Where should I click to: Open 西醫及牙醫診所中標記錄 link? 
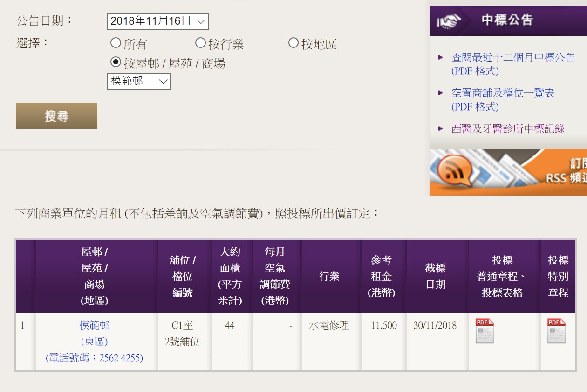[x=508, y=128]
